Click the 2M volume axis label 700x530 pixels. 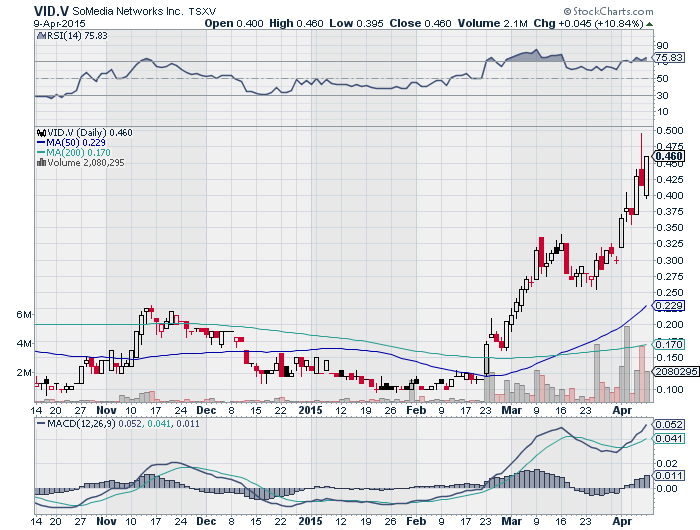(x=24, y=372)
